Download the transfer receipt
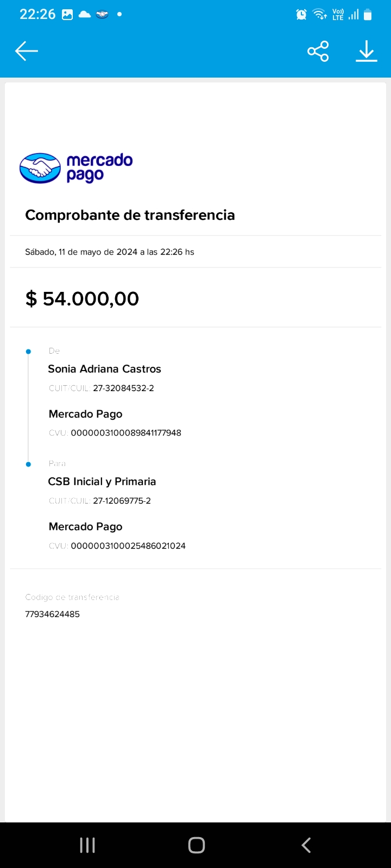 click(x=367, y=52)
